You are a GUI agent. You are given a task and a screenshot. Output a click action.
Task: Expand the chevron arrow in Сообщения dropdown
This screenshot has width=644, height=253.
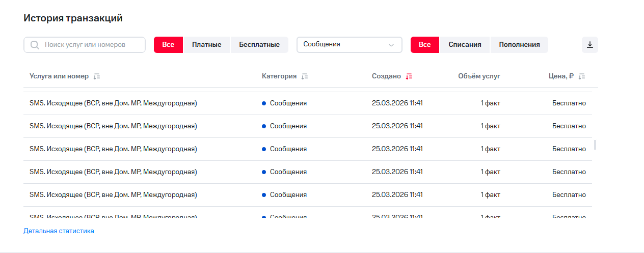(x=391, y=45)
